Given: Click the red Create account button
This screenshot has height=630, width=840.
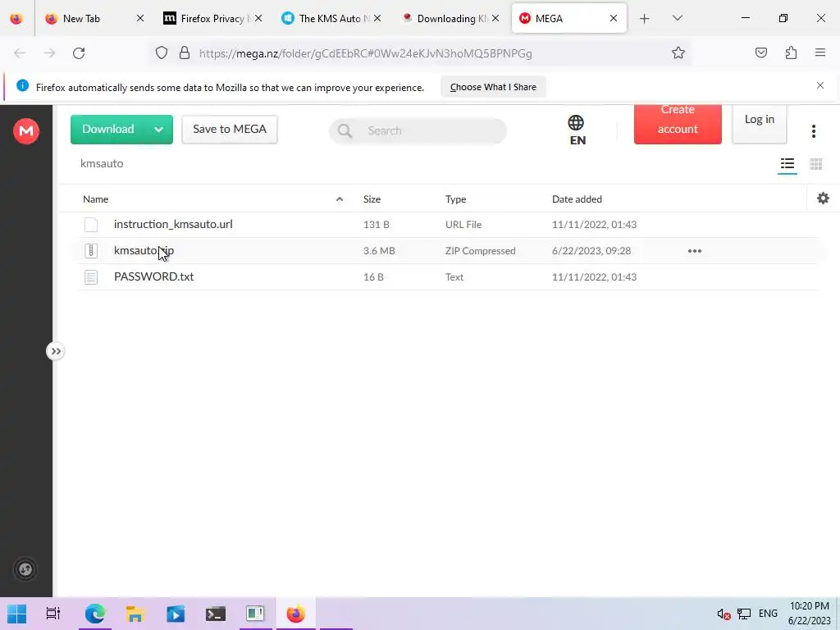Looking at the screenshot, I should 678,124.
